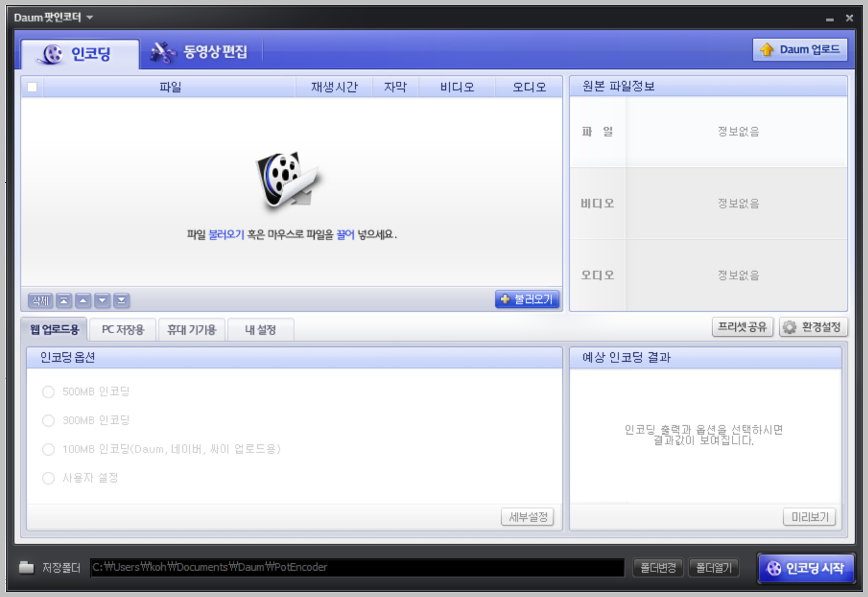This screenshot has width=868, height=597.
Task: Select the 100MB 인코딩 radio button
Action: pos(48,449)
